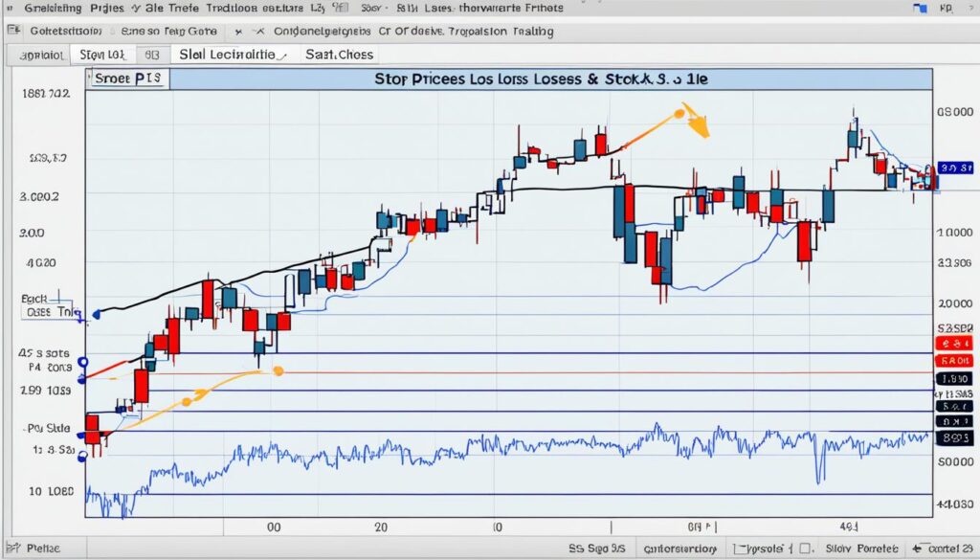Click the blue chart title bar
The width and height of the screenshot is (980, 560).
coord(550,79)
